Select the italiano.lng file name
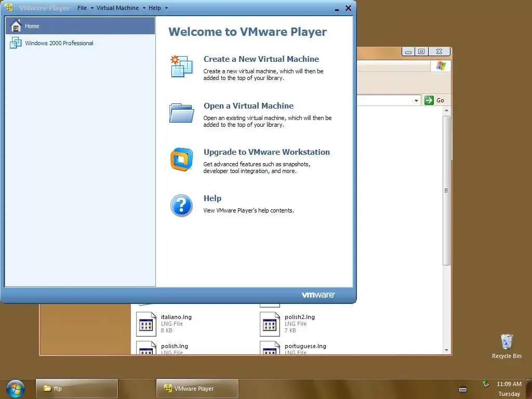Viewport: 532px width, 399px height. (x=177, y=317)
